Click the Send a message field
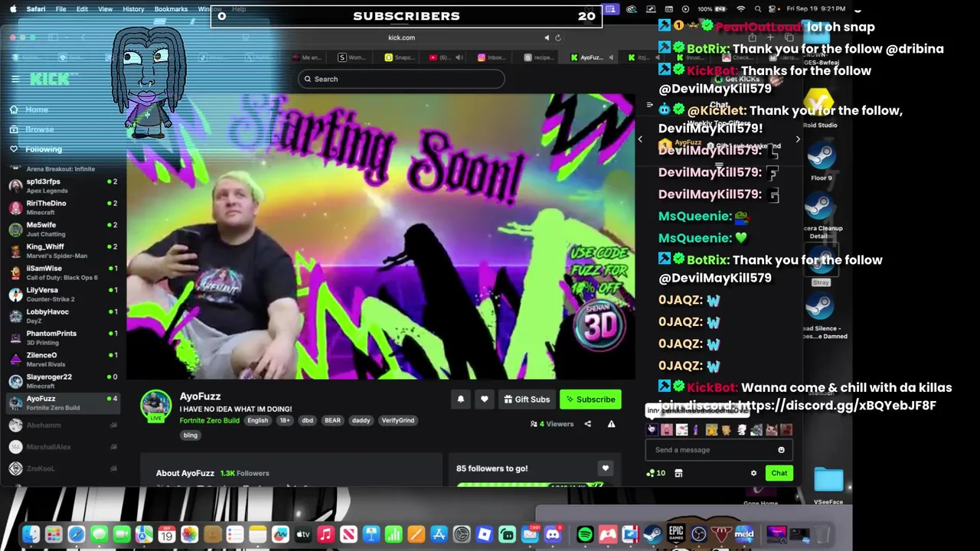 pos(719,450)
